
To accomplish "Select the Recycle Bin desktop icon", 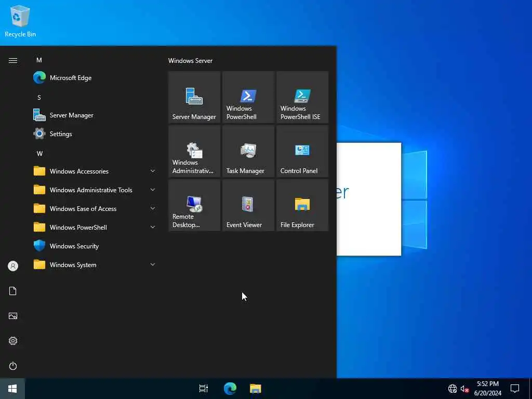I will 20,21.
